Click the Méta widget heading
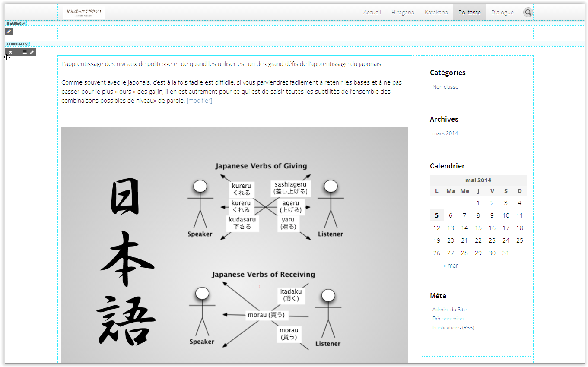Image resolution: width=588 pixels, height=367 pixels. (x=438, y=296)
